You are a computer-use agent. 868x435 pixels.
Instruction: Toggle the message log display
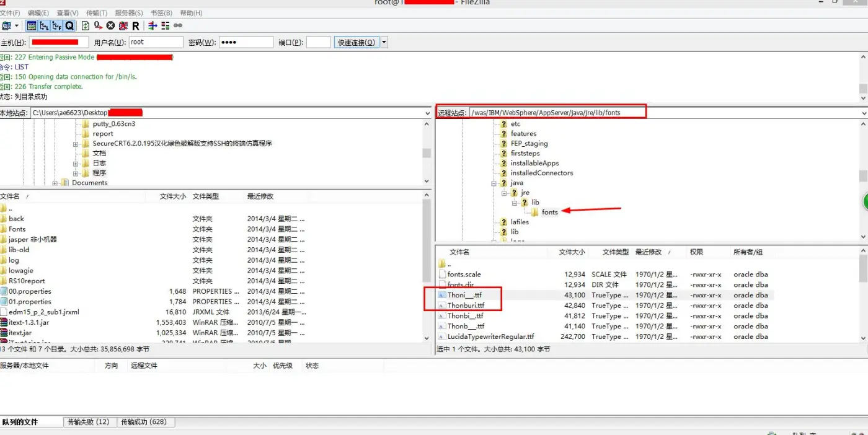tap(32, 25)
